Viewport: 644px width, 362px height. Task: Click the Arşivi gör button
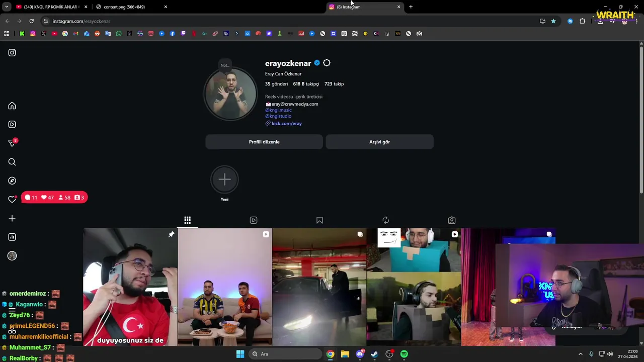pyautogui.click(x=379, y=142)
